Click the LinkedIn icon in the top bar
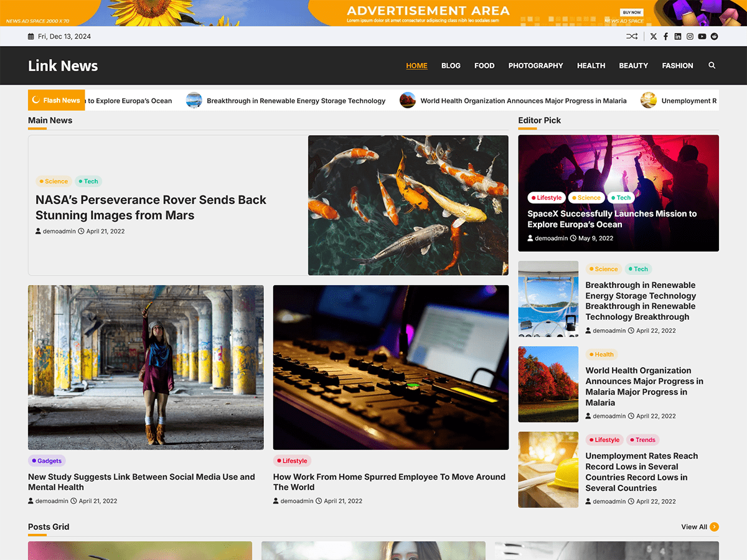This screenshot has width=747, height=560. click(x=677, y=36)
